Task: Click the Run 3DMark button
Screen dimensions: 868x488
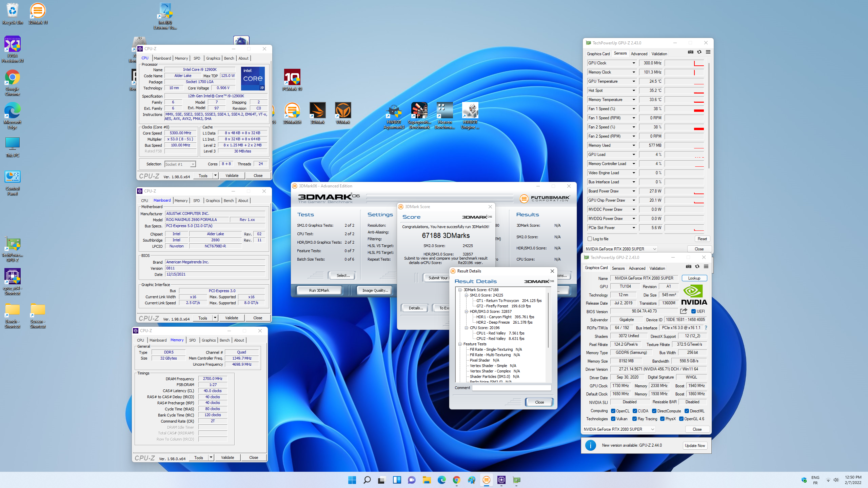Action: coord(319,290)
